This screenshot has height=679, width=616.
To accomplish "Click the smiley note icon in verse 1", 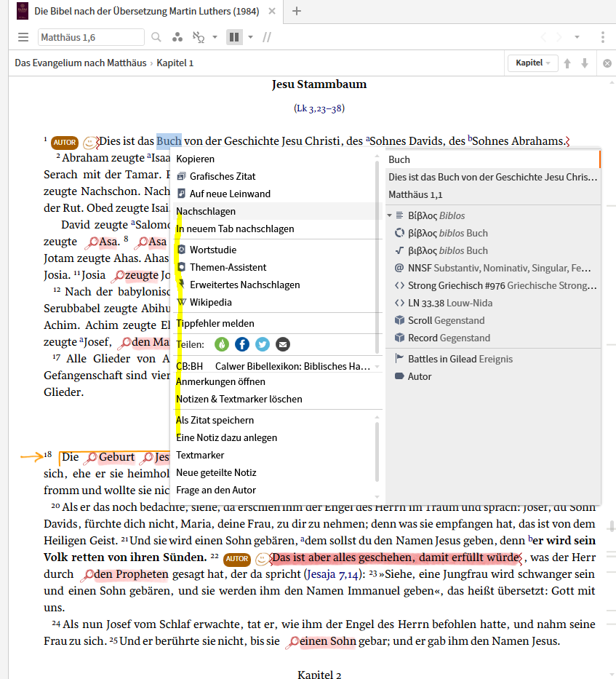I will [x=89, y=142].
